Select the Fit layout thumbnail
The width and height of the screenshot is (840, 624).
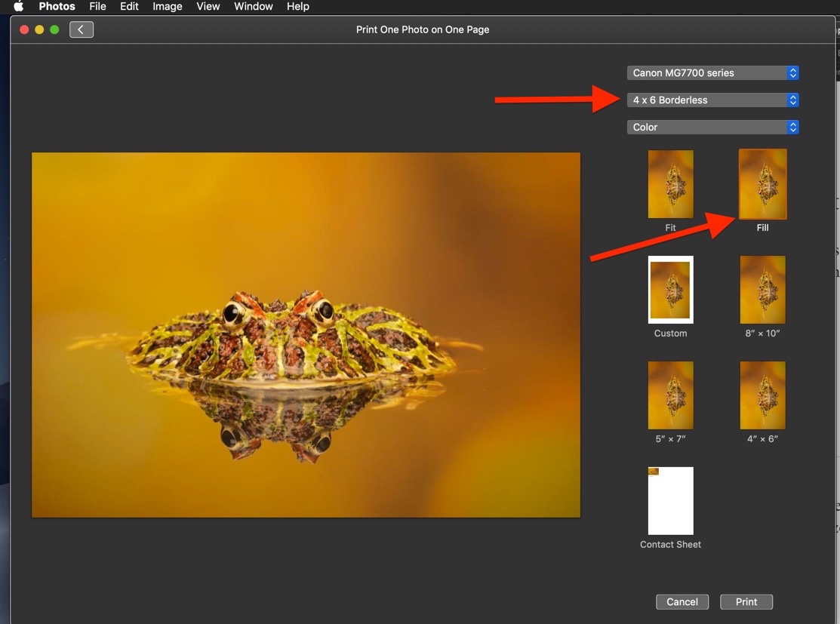(670, 184)
